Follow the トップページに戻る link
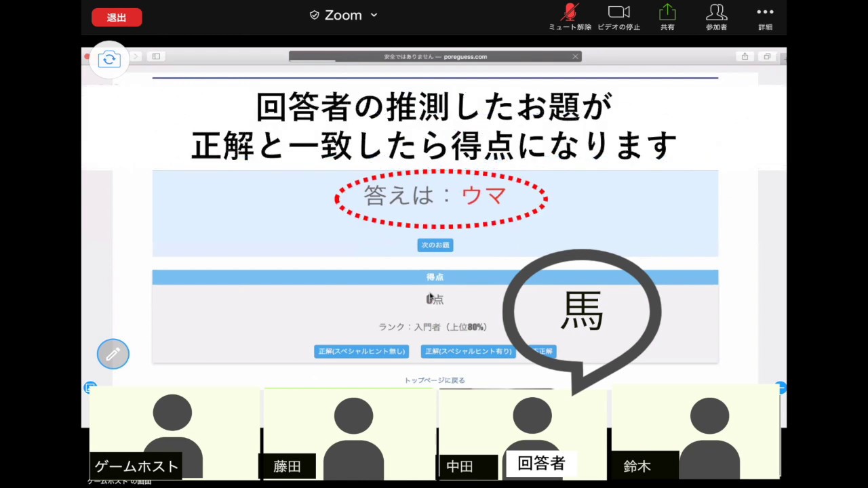The height and width of the screenshot is (488, 868). click(x=435, y=380)
